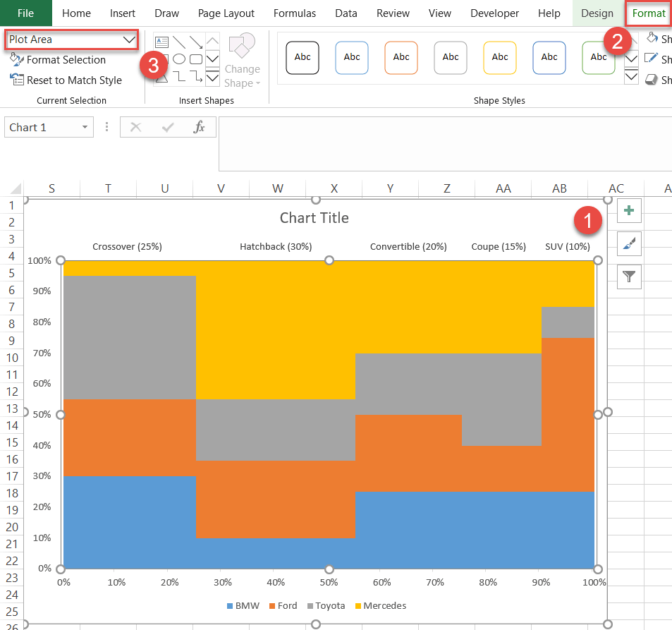Screen dimensions: 672x630
Task: Click the Shape Outline pen icon
Action: 651,59
